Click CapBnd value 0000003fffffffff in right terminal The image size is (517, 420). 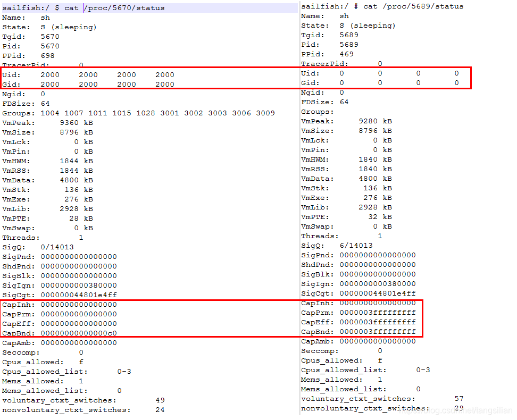[x=378, y=331]
